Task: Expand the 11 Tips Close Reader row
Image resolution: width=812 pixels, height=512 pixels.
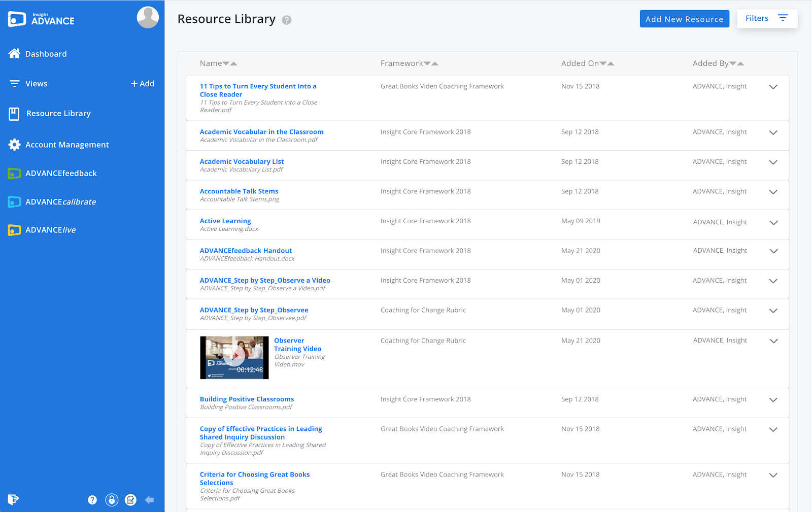Action: (x=773, y=87)
